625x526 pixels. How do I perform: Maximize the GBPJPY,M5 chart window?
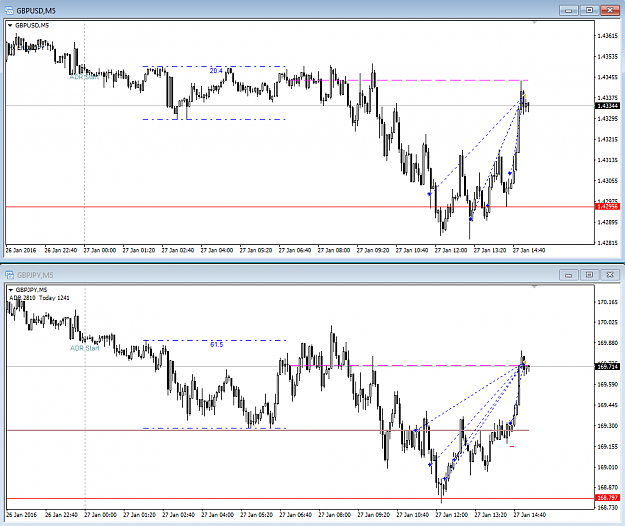pos(589,275)
